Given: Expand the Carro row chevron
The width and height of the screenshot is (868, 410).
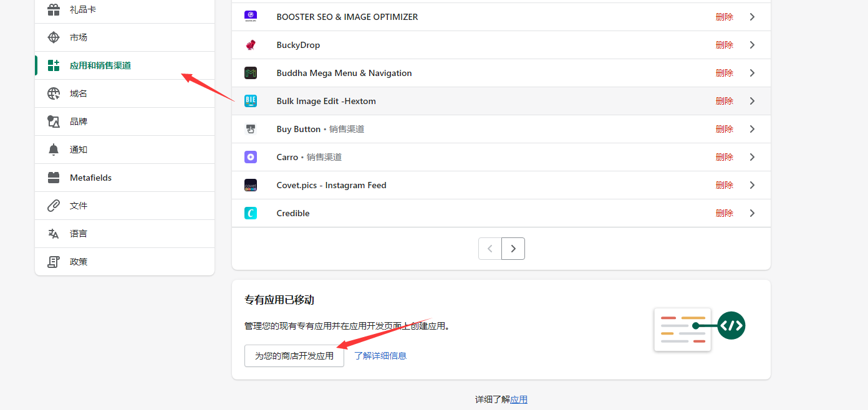Looking at the screenshot, I should 752,157.
